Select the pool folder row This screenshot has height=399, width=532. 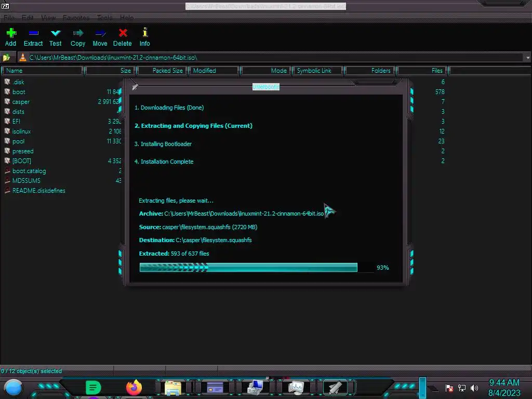pyautogui.click(x=15, y=141)
